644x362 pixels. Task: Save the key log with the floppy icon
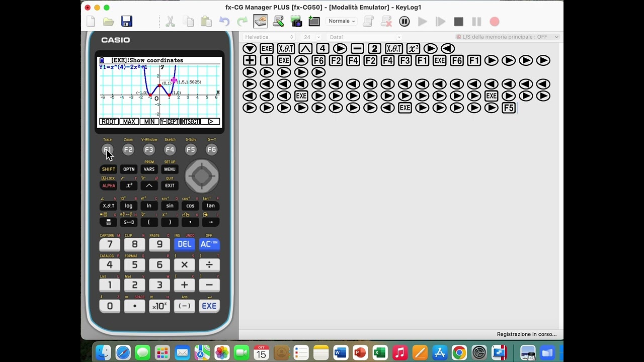(x=127, y=21)
